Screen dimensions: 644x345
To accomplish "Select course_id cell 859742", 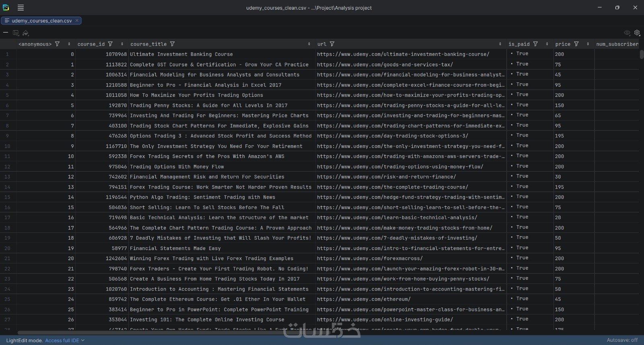I will click(102, 299).
